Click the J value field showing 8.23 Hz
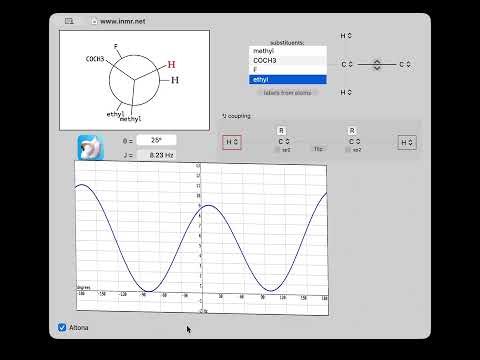Image resolution: width=480 pixels, height=360 pixels. (156, 155)
